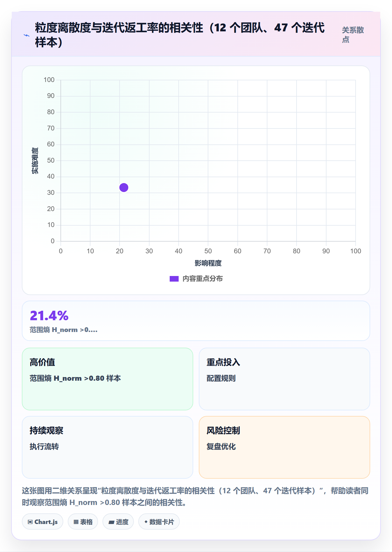
Task: Click the 配置规则 text in 重点投入 card
Action: point(221,378)
